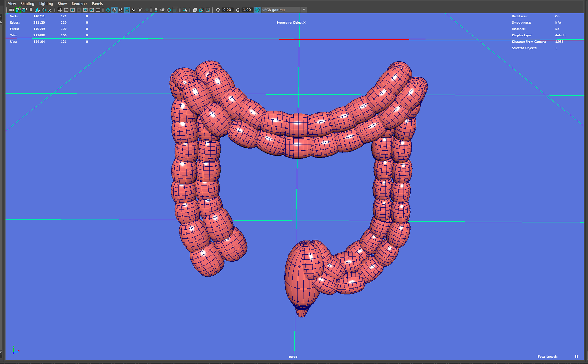588x364 pixels.
Task: Click the gamma value field 1.00
Action: [x=247, y=10]
